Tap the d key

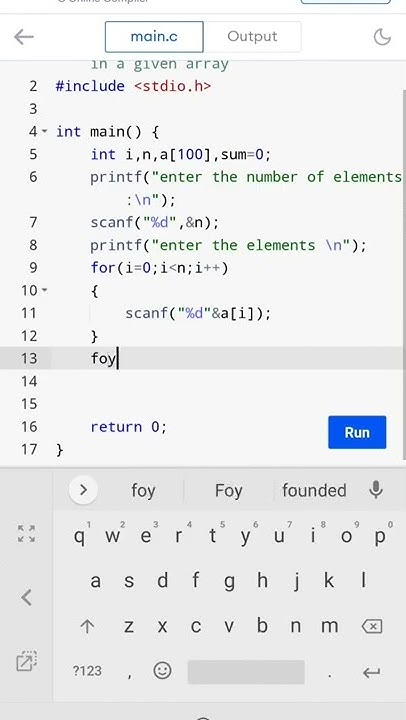pyautogui.click(x=163, y=581)
